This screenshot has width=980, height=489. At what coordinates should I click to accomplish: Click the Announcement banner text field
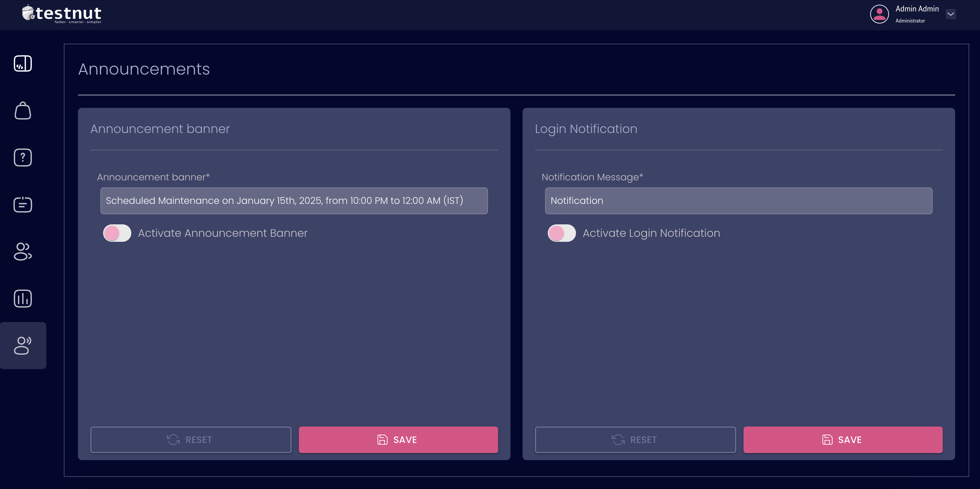point(294,201)
